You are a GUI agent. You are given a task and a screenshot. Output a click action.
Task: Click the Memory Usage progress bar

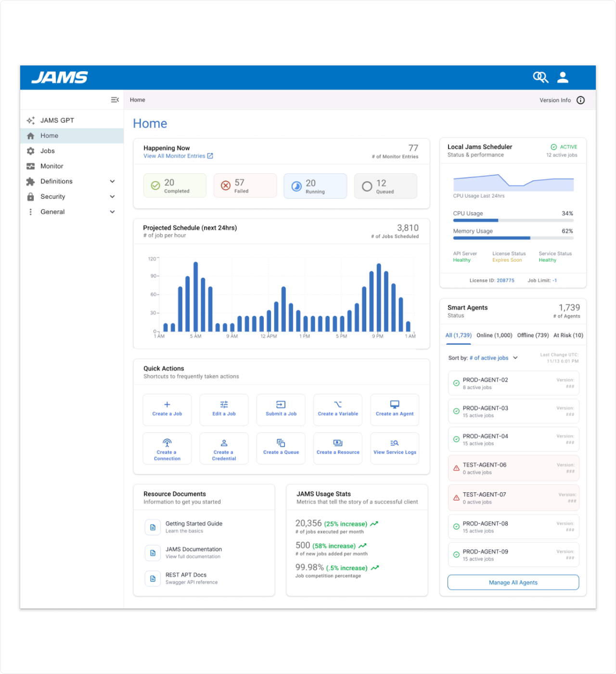pyautogui.click(x=513, y=238)
